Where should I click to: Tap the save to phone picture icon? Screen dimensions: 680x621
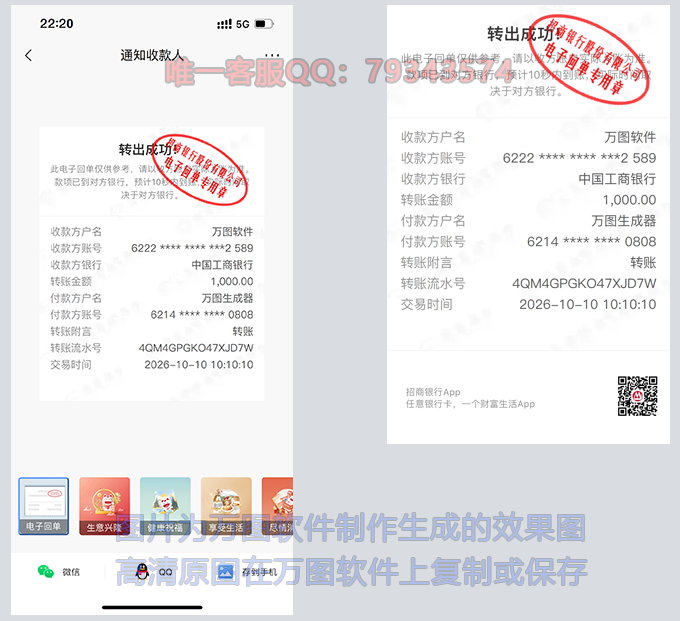pos(225,572)
